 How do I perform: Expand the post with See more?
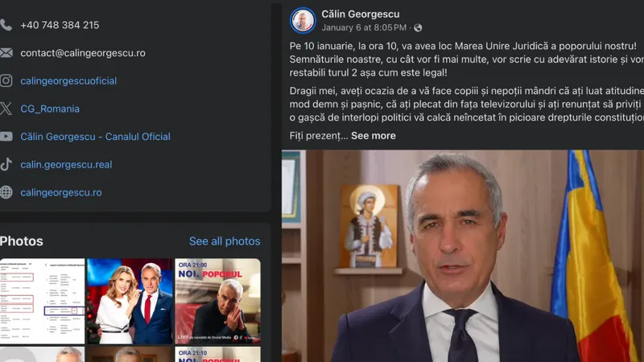[x=374, y=136]
